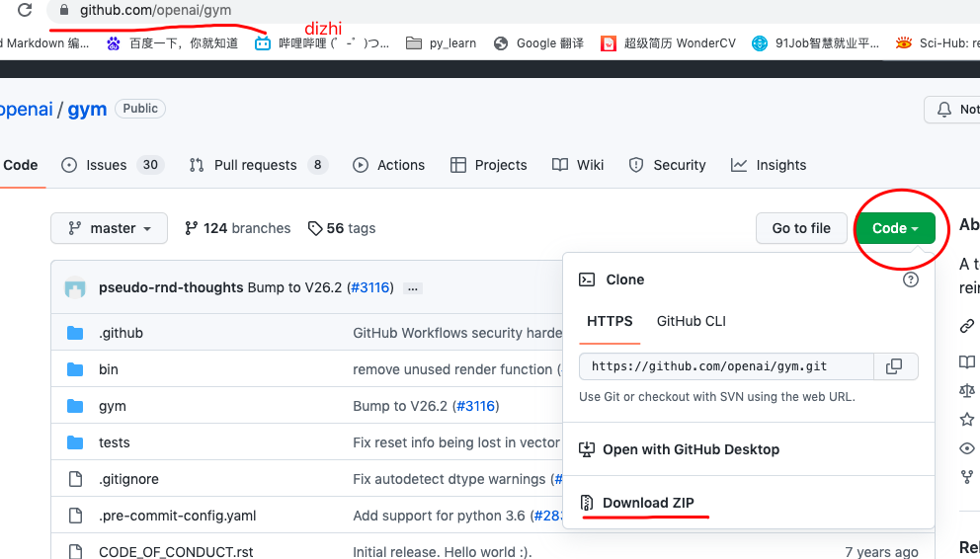The image size is (980, 559).
Task: Click 'Fix autodetect dtype warnings' commit message
Action: coord(449,479)
